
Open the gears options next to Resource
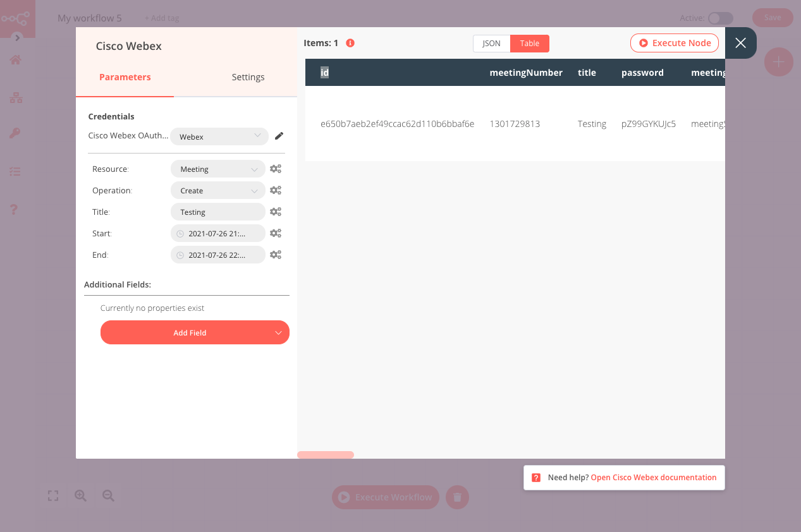click(275, 169)
